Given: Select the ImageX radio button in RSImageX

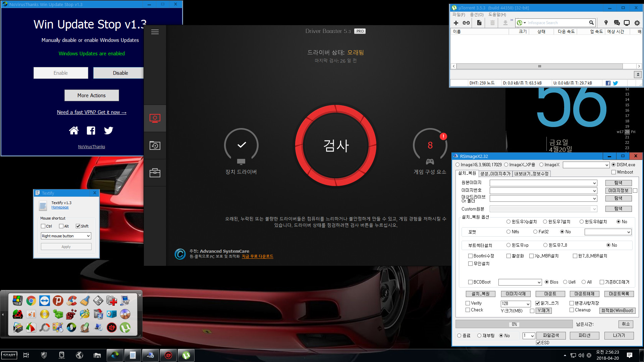Looking at the screenshot, I should 541,165.
